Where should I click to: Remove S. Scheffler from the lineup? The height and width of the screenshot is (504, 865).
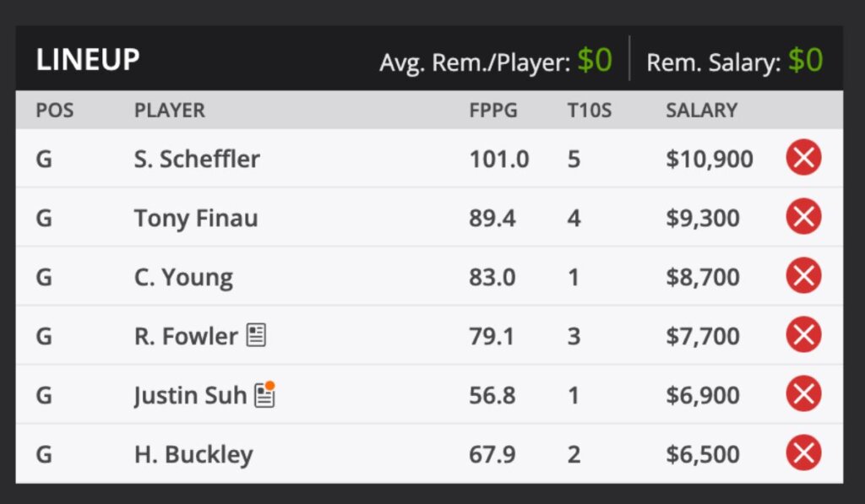(803, 158)
